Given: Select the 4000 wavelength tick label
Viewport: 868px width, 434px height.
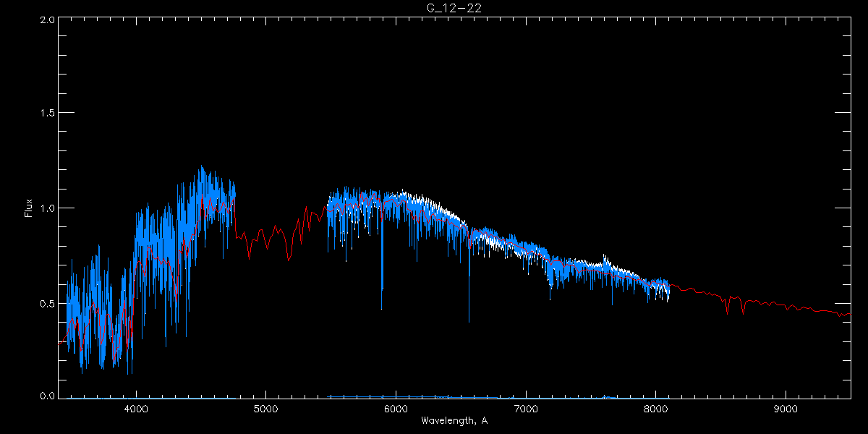Looking at the screenshot, I should [x=136, y=409].
